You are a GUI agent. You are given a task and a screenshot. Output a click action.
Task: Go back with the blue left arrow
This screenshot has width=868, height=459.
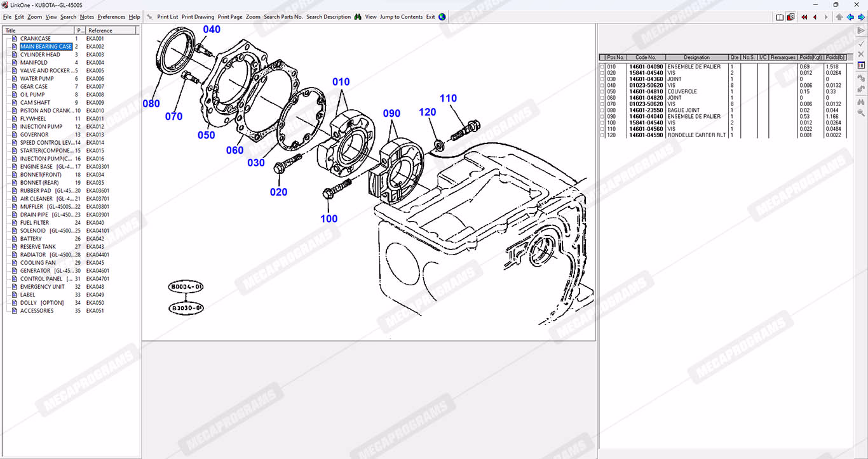pyautogui.click(x=850, y=17)
